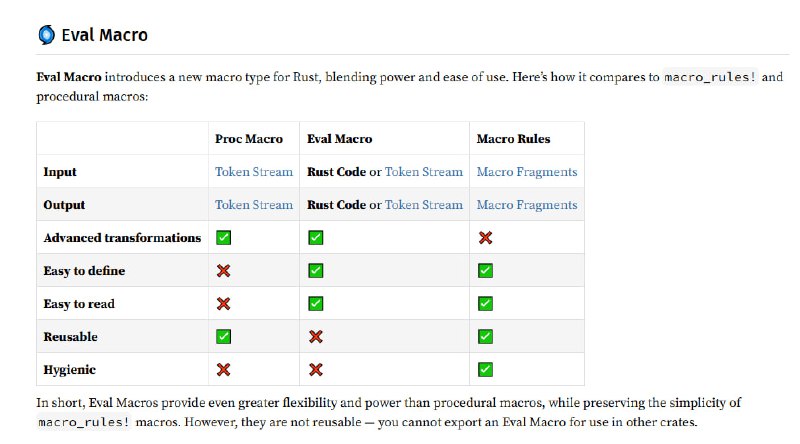Open Macro Fragments link in Input row
The image size is (800, 444).
click(x=527, y=172)
